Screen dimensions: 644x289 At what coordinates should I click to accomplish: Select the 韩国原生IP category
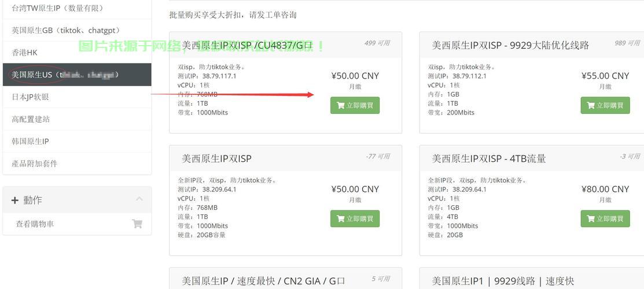coord(77,141)
